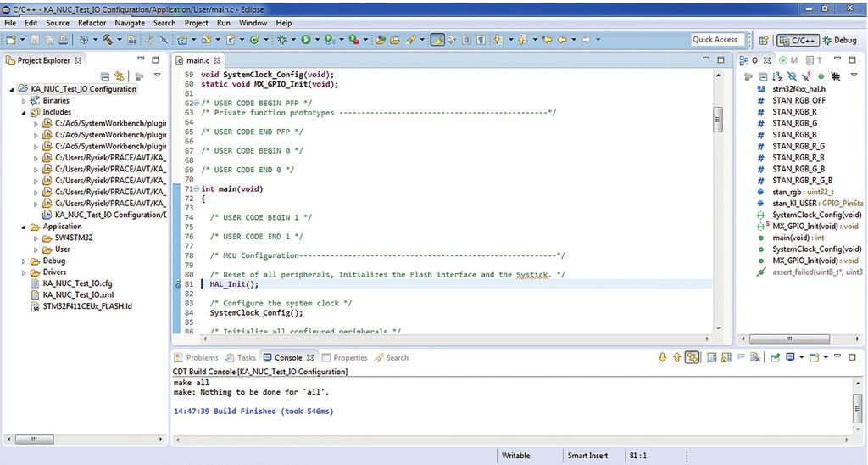
Task: Click the Search flashlight toolbar icon
Action: [410, 40]
